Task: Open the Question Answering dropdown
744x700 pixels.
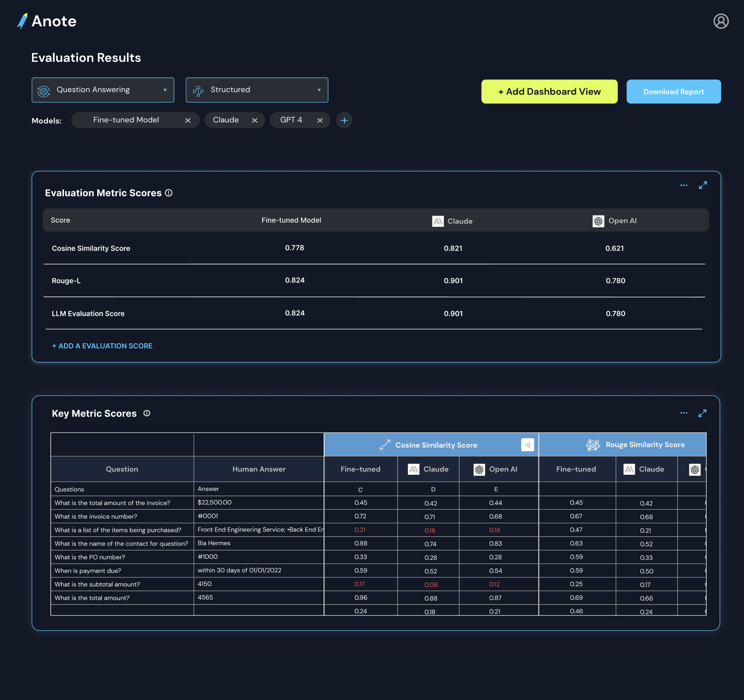Action: coord(103,90)
